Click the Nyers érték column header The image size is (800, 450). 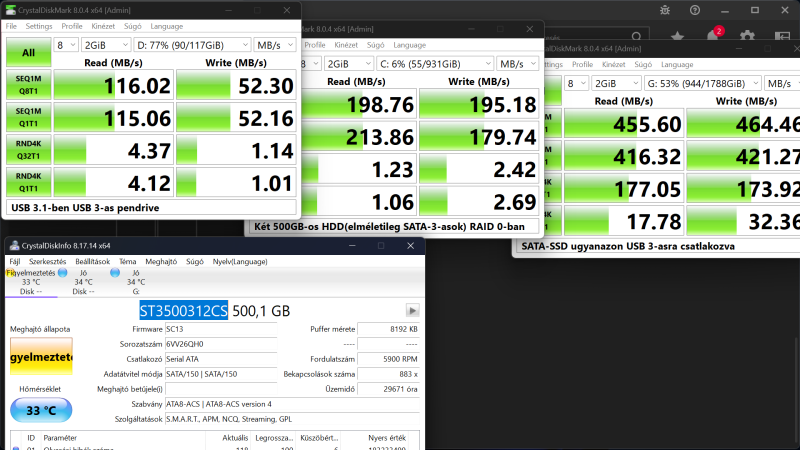click(x=387, y=438)
